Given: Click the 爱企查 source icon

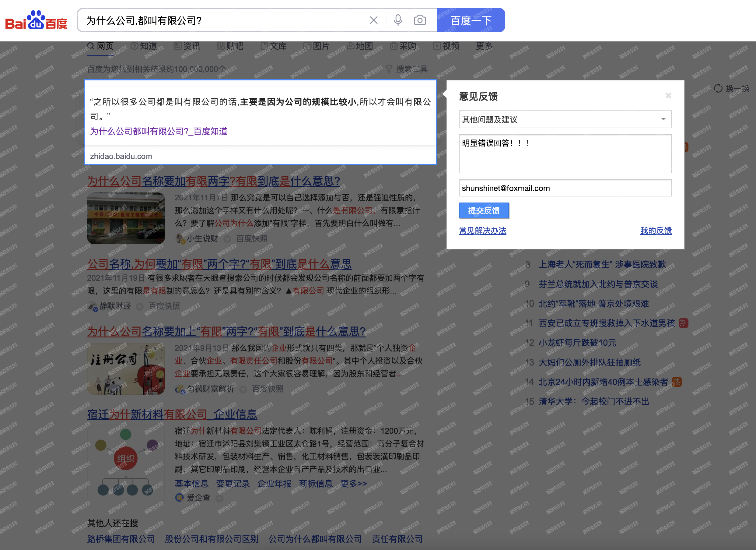Looking at the screenshot, I should (179, 498).
